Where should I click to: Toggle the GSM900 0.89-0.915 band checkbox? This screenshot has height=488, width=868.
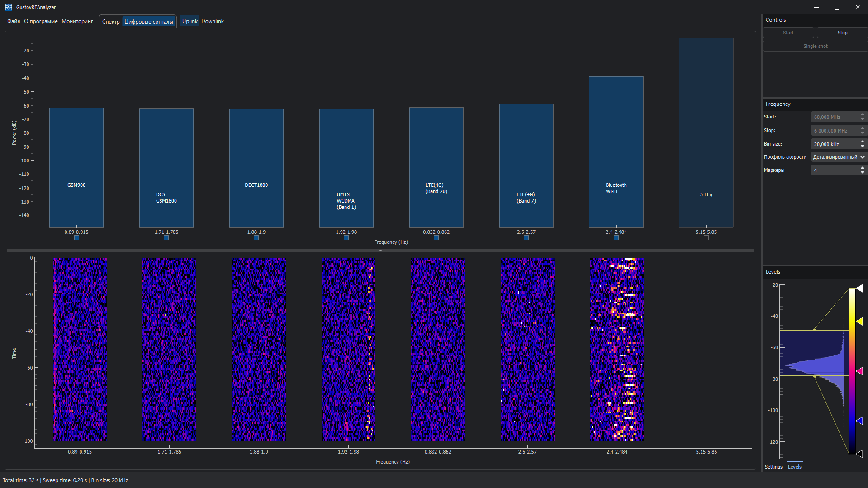click(x=76, y=238)
